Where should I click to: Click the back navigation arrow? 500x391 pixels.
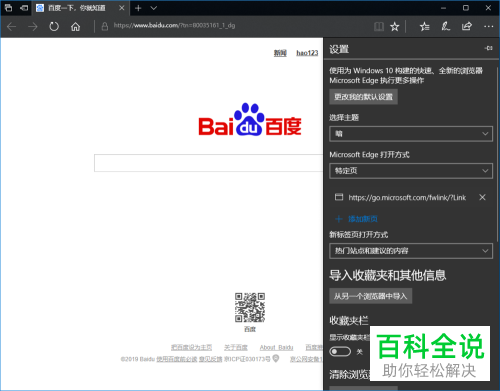pyautogui.click(x=11, y=26)
